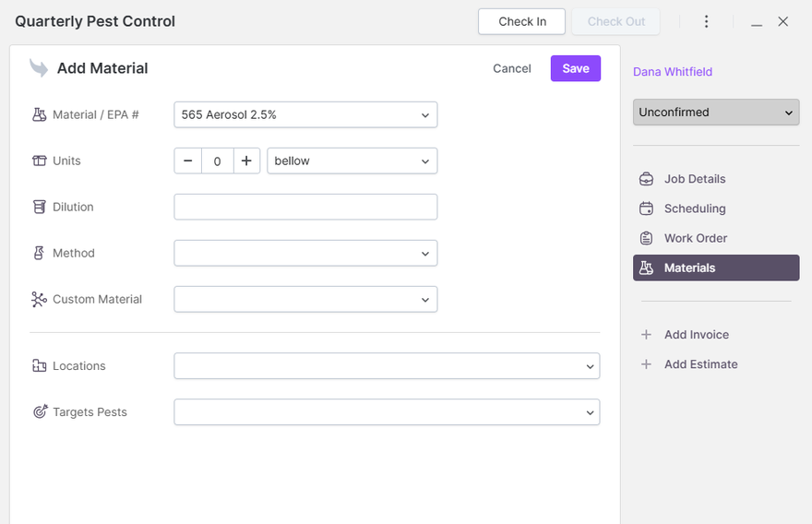This screenshot has width=812, height=524.
Task: Click the Check Out button
Action: [615, 21]
